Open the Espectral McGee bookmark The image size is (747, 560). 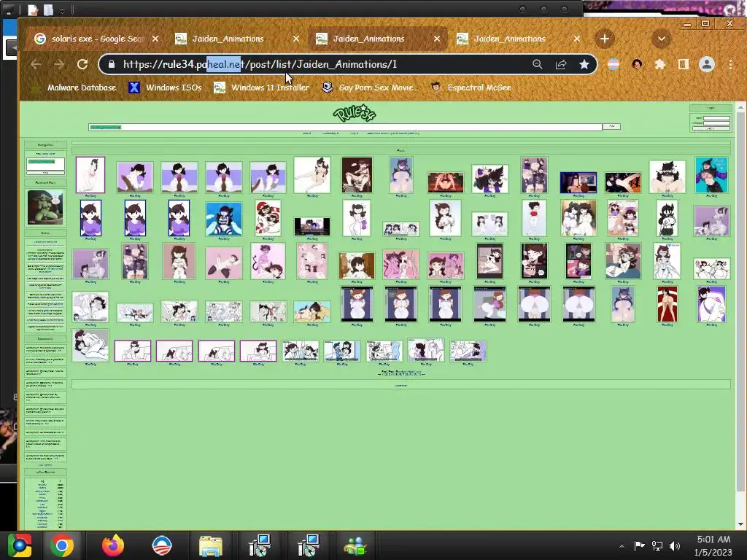pyautogui.click(x=471, y=87)
